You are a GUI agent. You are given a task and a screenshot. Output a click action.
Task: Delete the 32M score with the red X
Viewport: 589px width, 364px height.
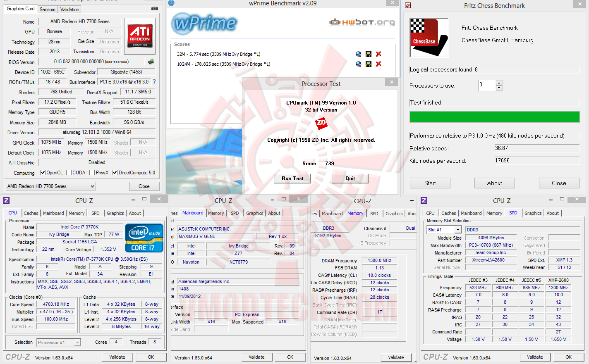click(378, 54)
